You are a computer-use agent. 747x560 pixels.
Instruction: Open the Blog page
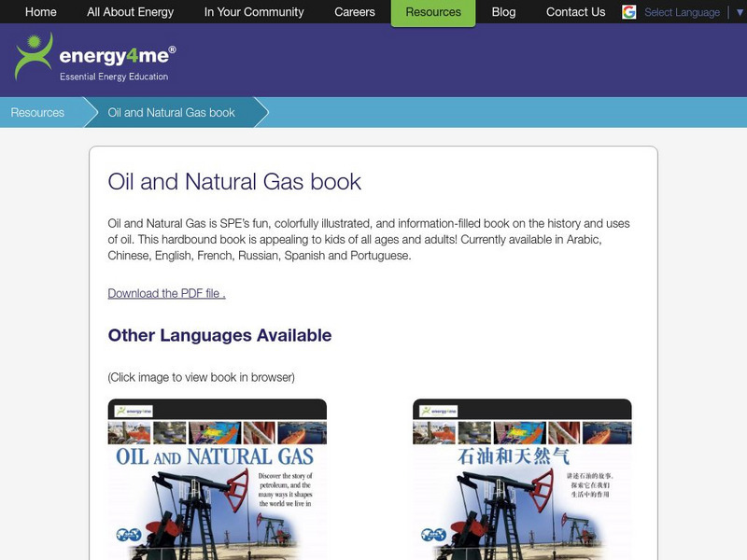pos(503,12)
